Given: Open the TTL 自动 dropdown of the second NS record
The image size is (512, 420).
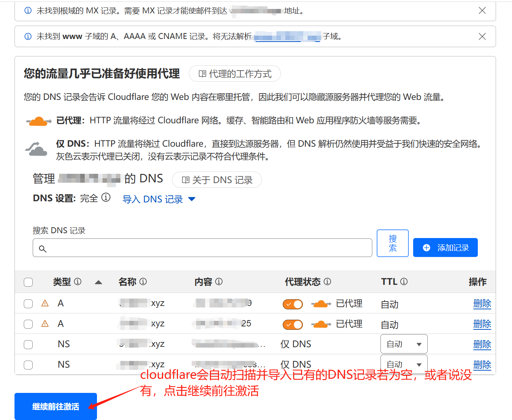Looking at the screenshot, I should (404, 364).
